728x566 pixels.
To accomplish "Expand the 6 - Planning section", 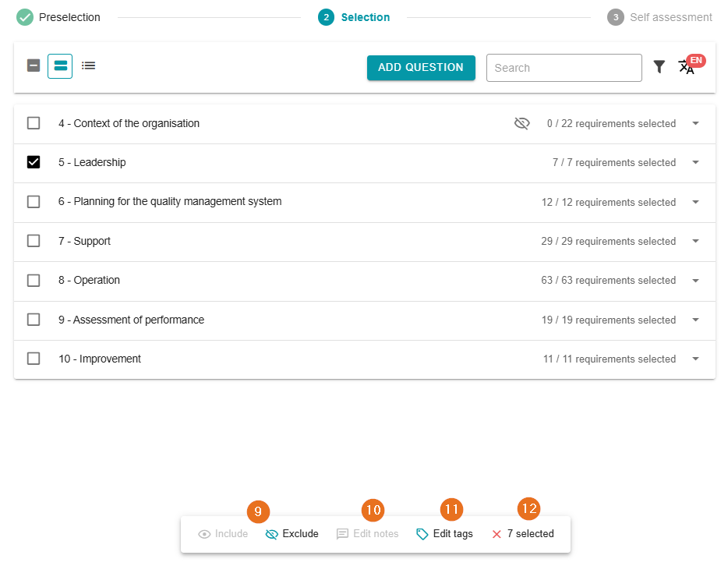I will (696, 202).
